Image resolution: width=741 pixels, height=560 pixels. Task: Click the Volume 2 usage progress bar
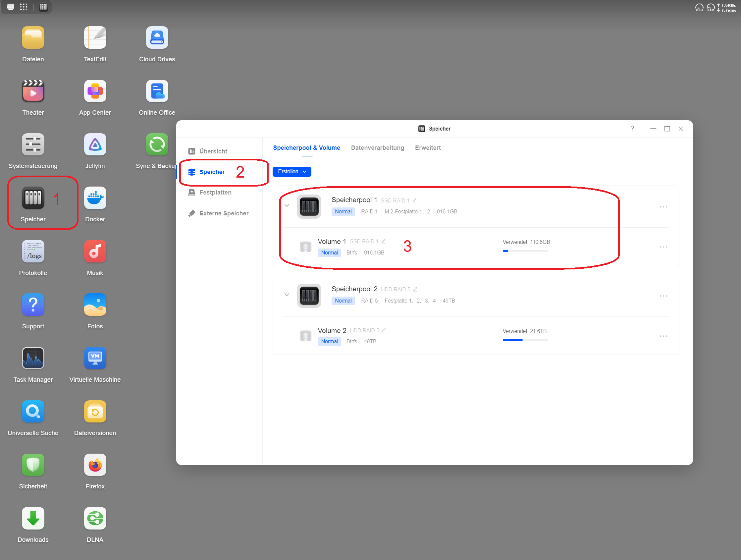click(525, 340)
